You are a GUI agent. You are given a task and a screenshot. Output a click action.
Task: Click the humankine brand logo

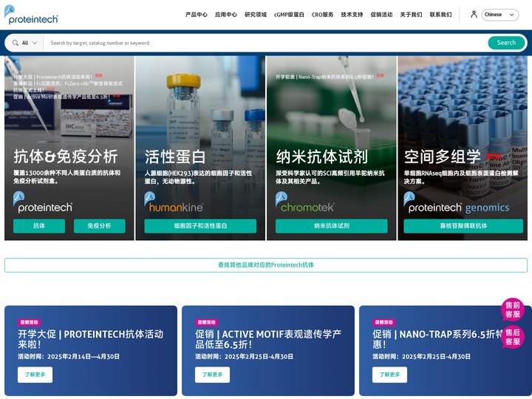[174, 202]
